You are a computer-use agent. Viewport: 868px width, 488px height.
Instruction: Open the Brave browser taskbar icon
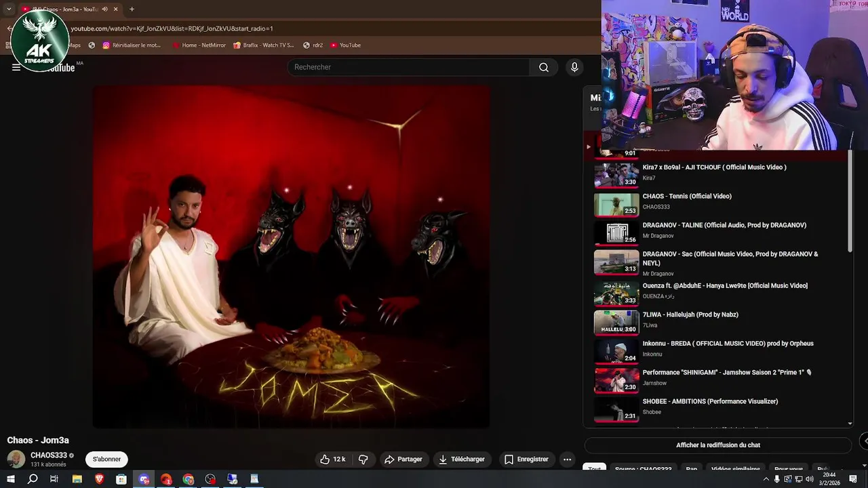[x=99, y=479]
